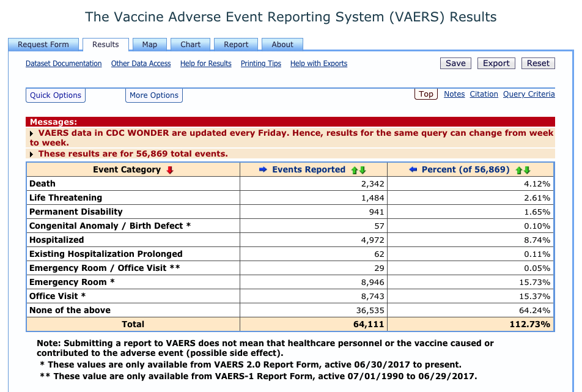Click the 1,484 events value
The height and width of the screenshot is (392, 582).
pyautogui.click(x=373, y=198)
